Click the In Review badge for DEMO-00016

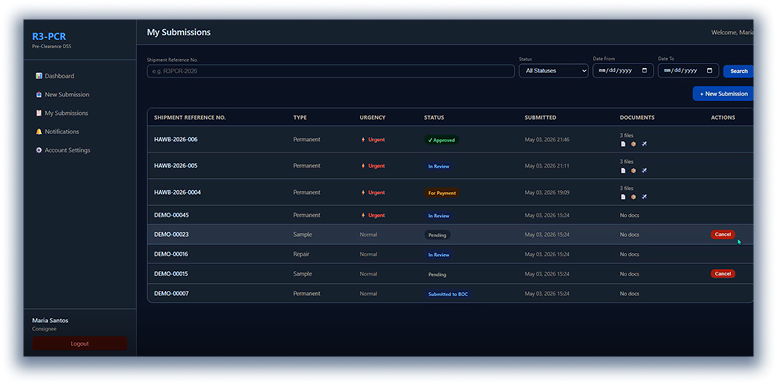pyautogui.click(x=438, y=255)
